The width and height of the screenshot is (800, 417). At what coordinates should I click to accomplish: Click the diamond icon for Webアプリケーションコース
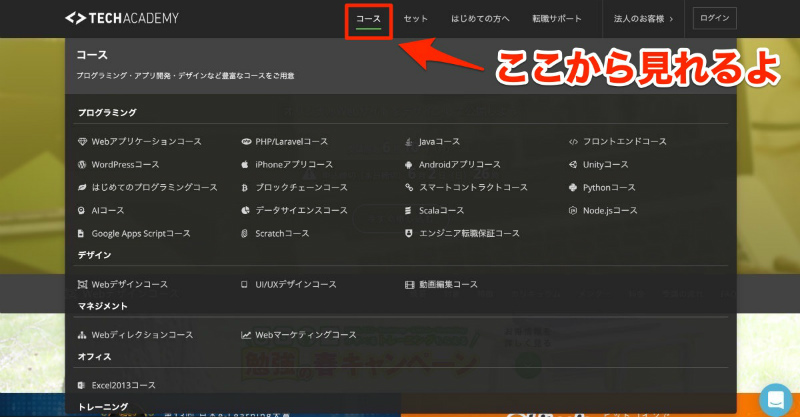(x=82, y=142)
